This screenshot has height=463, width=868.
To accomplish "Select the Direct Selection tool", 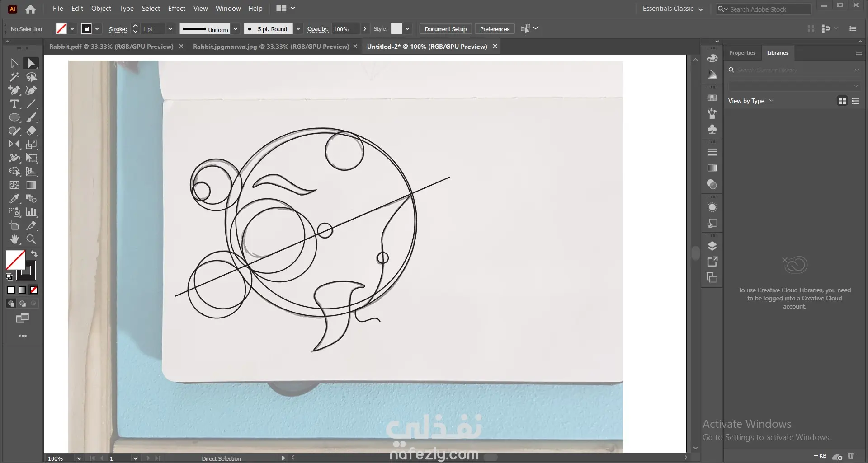I will click(31, 63).
